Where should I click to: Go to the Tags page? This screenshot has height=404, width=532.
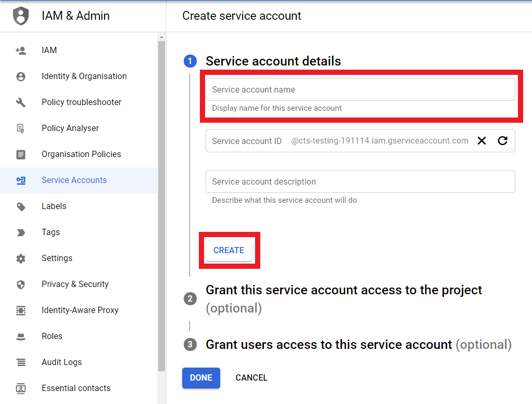click(x=79, y=232)
